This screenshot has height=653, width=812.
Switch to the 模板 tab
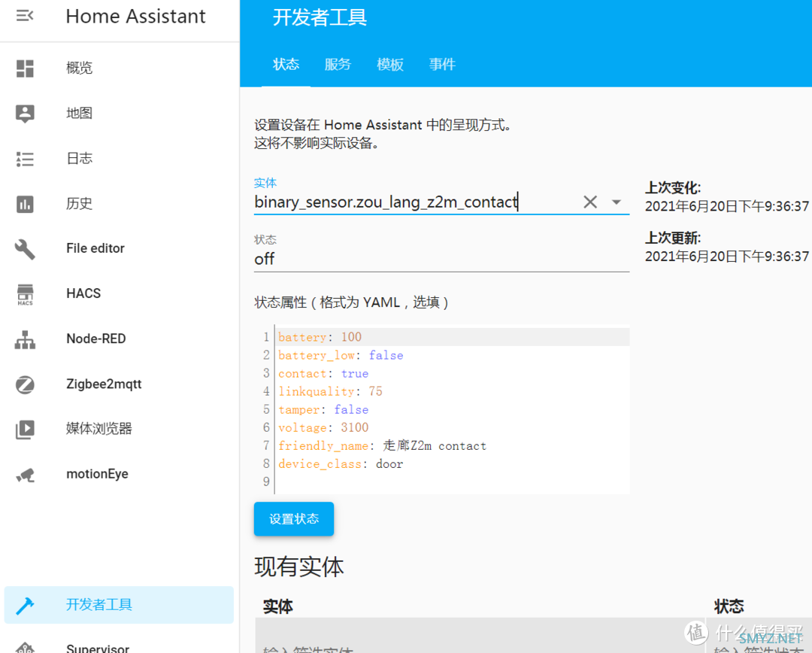click(390, 64)
